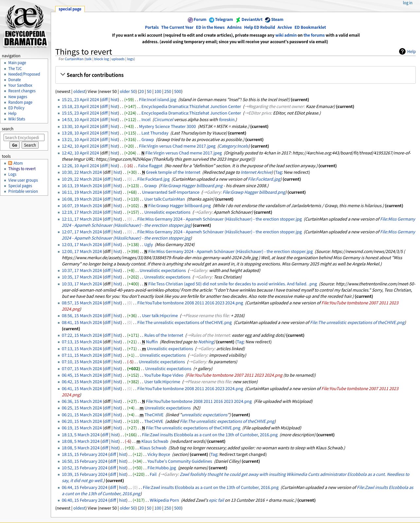Screen dimensions: 420x523
Task: Open CurtainMan's block log link
Action: (101, 59)
